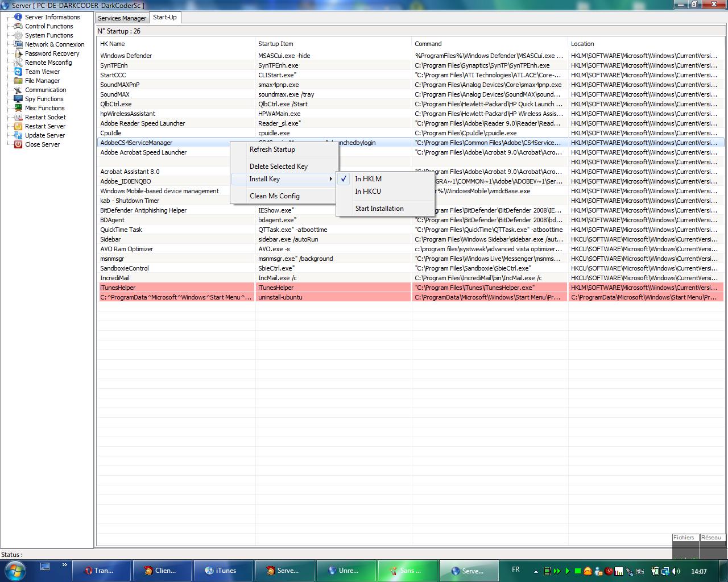Click the uninstall-ubuntu startup item cell
The image size is (728, 582).
click(333, 297)
